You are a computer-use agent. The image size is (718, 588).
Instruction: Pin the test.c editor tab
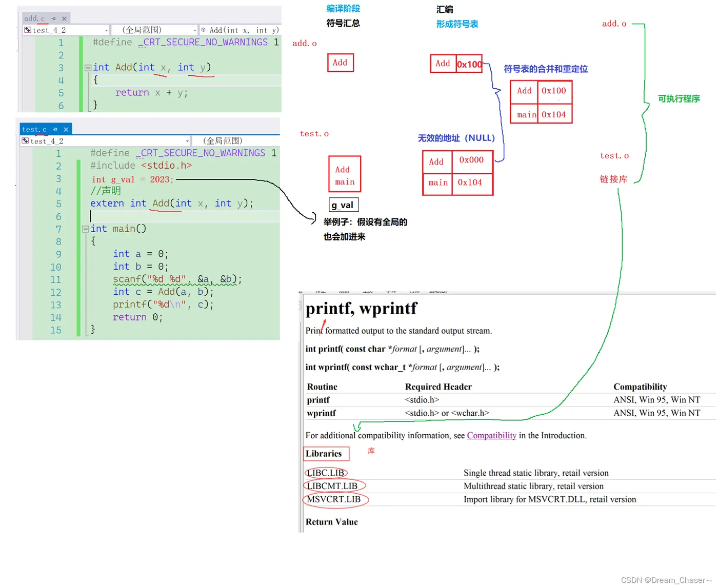[55, 129]
